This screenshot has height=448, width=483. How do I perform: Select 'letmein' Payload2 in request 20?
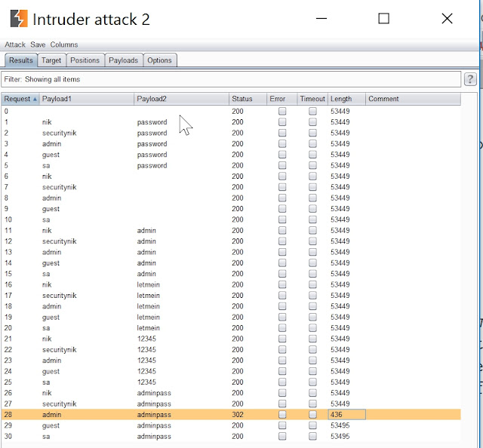coord(148,328)
